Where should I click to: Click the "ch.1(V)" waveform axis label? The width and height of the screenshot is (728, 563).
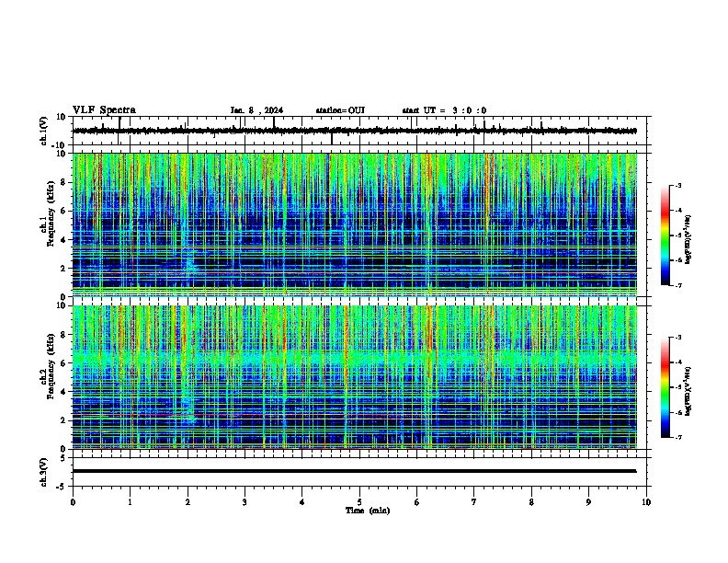click(44, 131)
